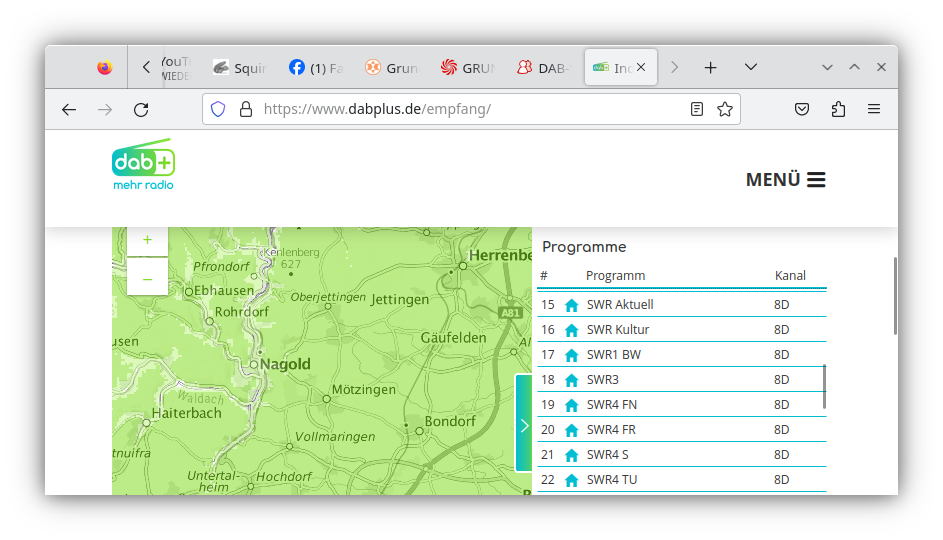Switch to the YouTube tab
This screenshot has width=943, height=540.
click(x=176, y=67)
